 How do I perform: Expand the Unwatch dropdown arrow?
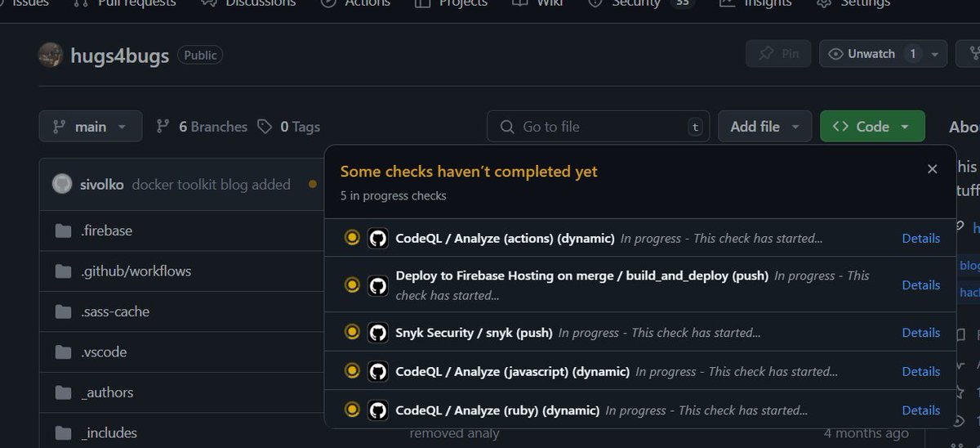click(x=935, y=54)
